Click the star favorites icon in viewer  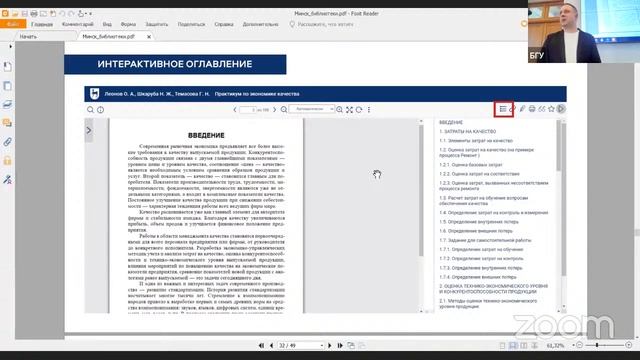[551, 109]
